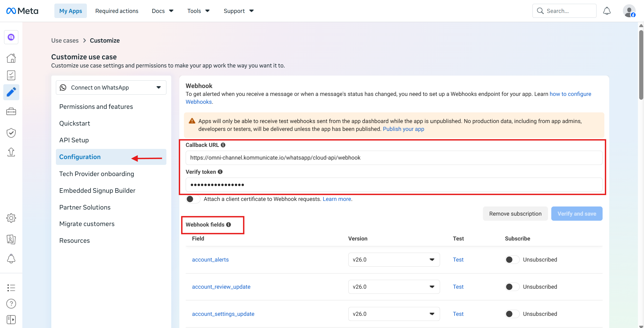644x328 pixels.
Task: Subscribe to the account_review_update field
Action: pyautogui.click(x=512, y=287)
